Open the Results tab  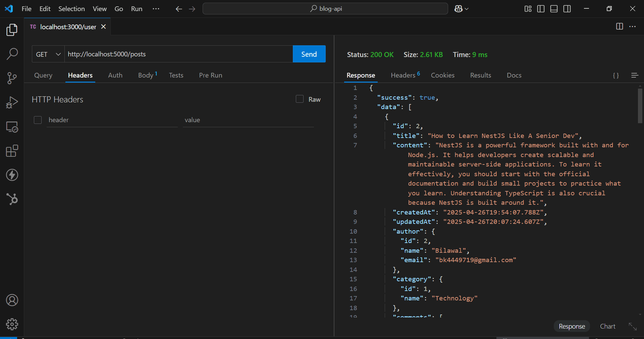(x=481, y=76)
